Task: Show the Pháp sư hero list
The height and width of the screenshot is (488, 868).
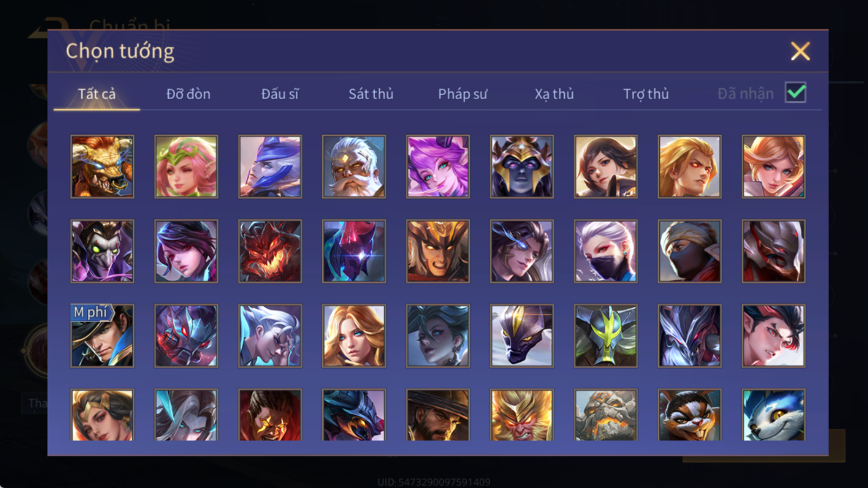Action: pyautogui.click(x=463, y=94)
